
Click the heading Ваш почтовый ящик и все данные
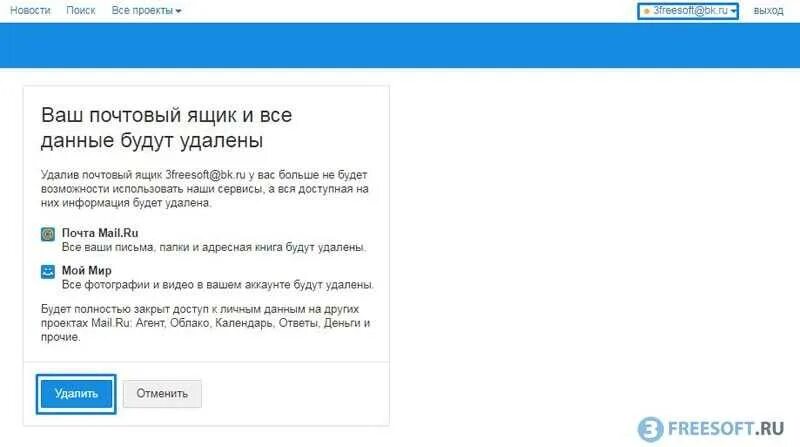click(x=166, y=128)
